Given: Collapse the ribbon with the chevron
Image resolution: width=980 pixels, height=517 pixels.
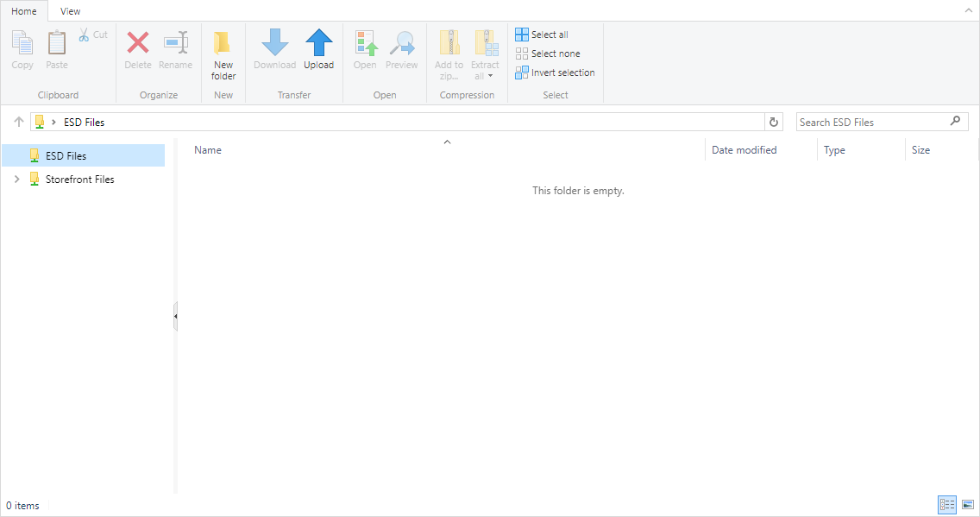Looking at the screenshot, I should coord(968,10).
